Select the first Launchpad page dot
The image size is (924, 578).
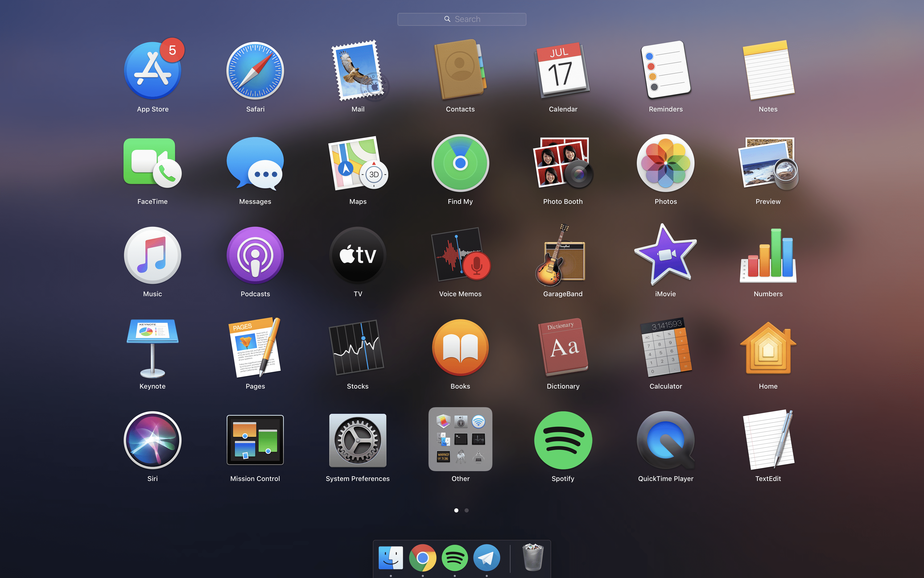click(456, 510)
